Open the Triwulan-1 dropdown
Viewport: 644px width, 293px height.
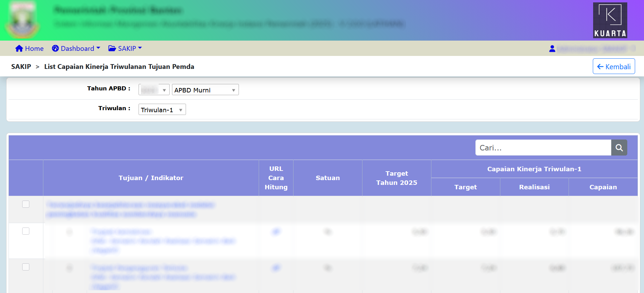coord(162,110)
